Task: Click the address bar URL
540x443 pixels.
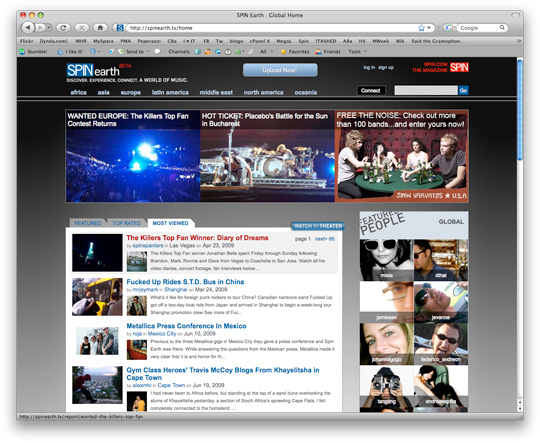Action: click(x=272, y=28)
